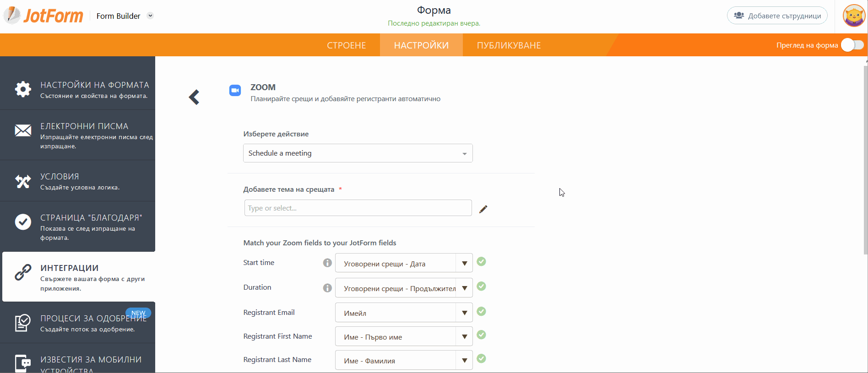The image size is (868, 373).
Task: Expand the Form Builder dropdown arrow
Action: tap(150, 16)
